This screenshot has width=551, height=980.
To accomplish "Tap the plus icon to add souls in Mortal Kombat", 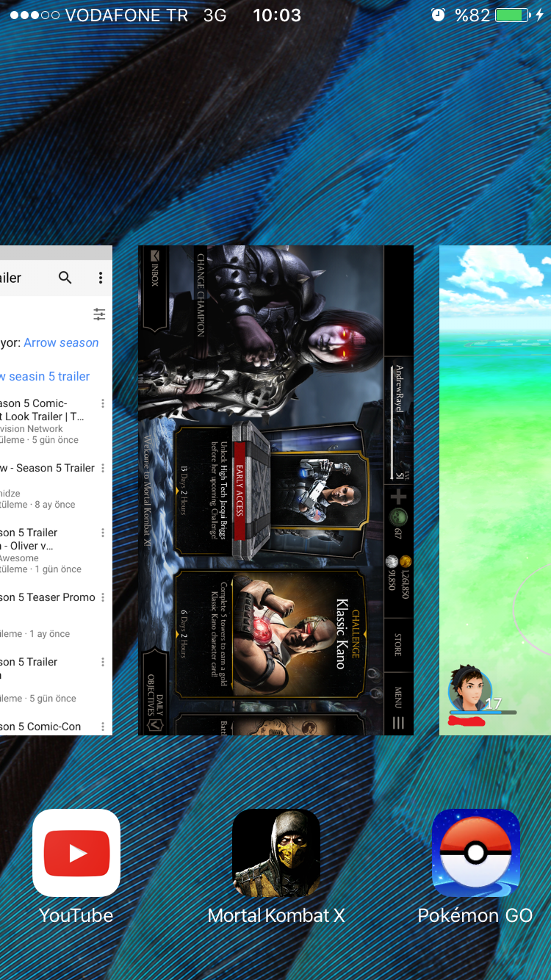I will click(398, 497).
